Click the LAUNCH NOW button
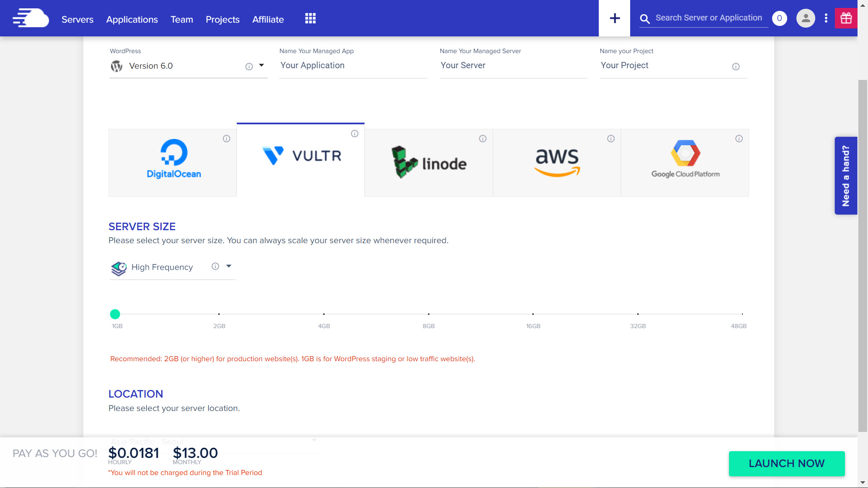Image resolution: width=868 pixels, height=488 pixels. 786,463
